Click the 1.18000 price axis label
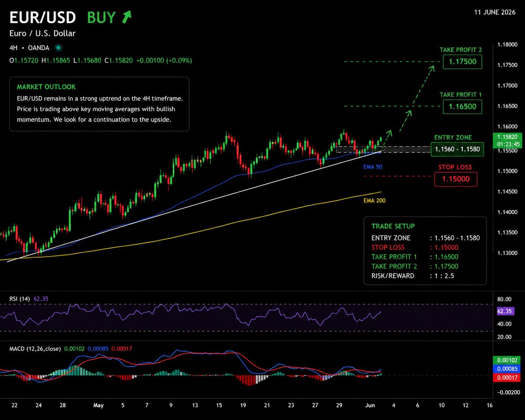 [507, 45]
